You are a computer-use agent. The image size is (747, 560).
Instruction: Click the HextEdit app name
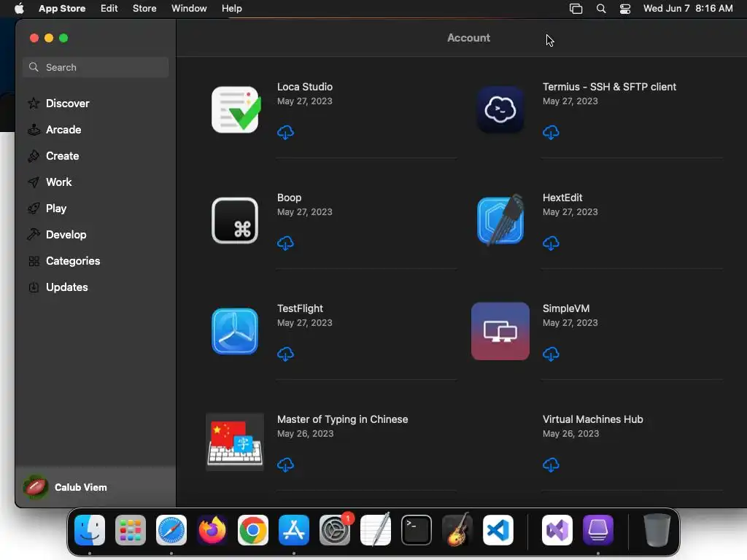point(562,198)
